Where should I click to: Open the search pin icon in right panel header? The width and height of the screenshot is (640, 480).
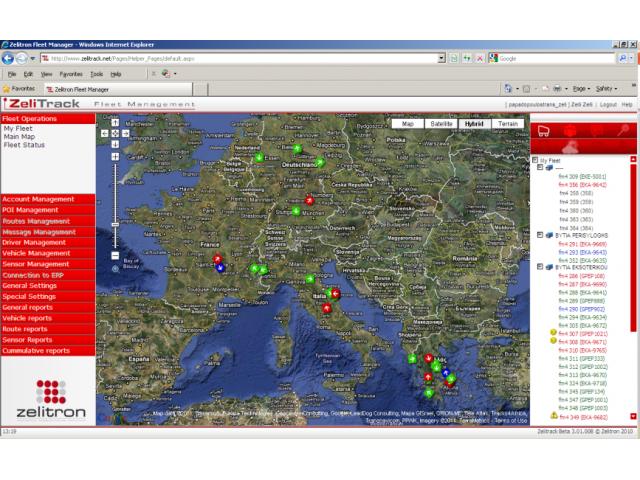623,131
